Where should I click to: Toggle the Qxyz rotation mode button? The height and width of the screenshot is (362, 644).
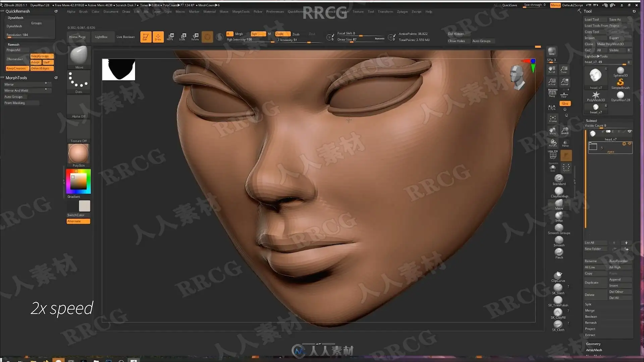(565, 104)
